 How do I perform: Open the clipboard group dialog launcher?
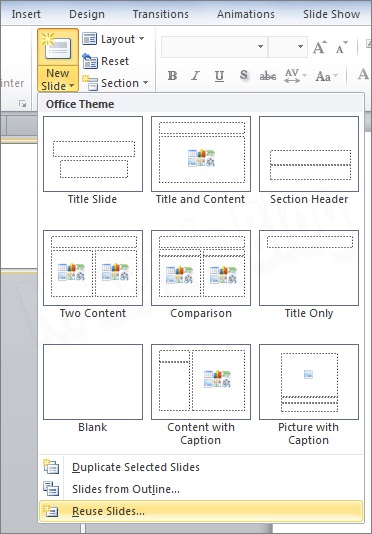coord(23,104)
